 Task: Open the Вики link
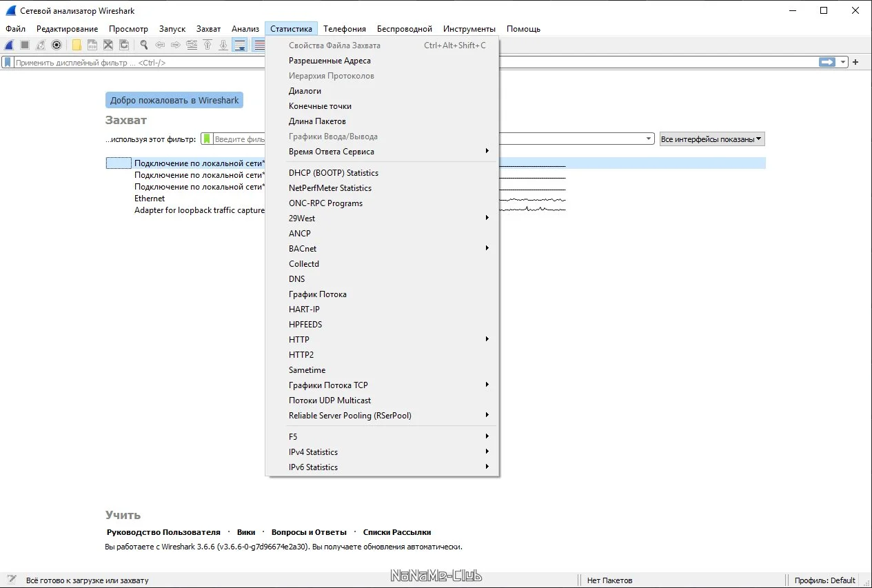[246, 532]
